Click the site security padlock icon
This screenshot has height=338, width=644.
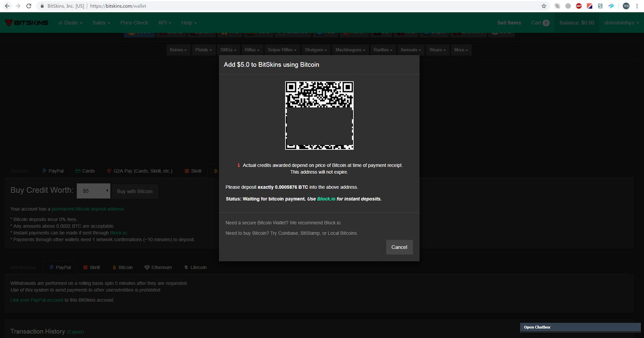[43, 6]
